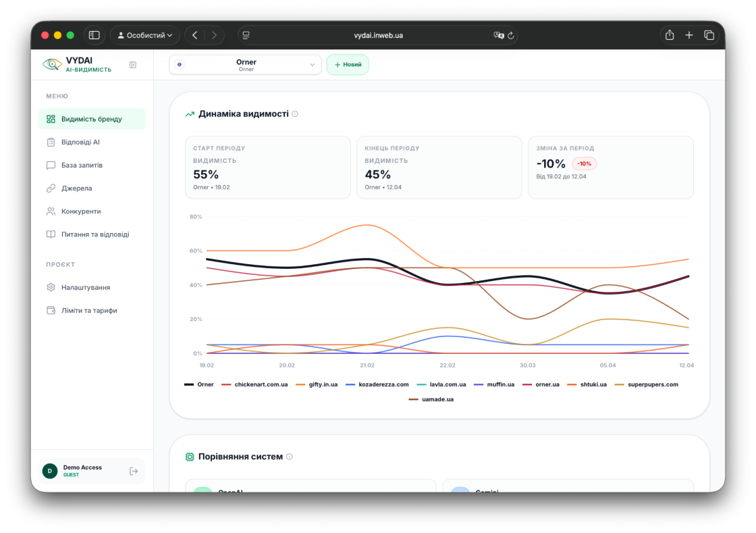Click the Видимість бренду grid icon
This screenshot has width=756, height=533.
(x=51, y=119)
